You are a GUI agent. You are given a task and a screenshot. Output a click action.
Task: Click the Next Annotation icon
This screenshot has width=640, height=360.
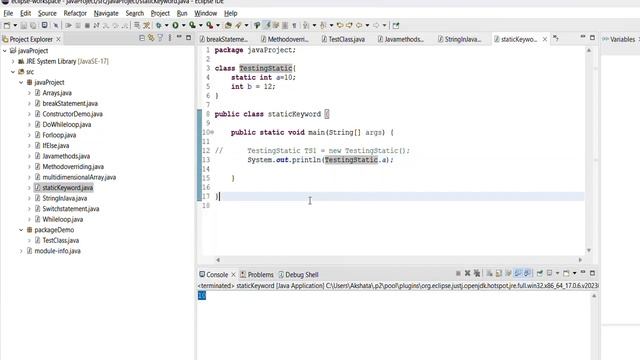[306, 25]
